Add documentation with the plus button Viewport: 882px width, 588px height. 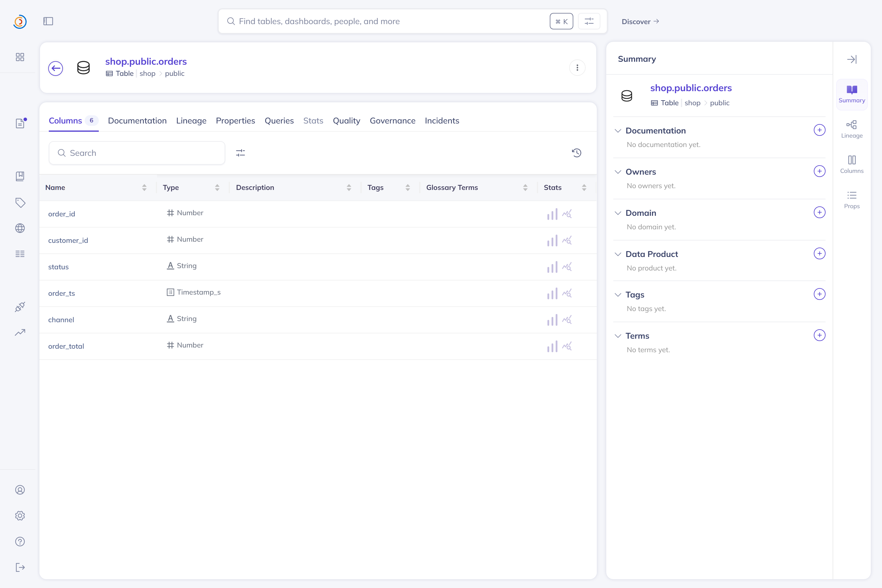click(x=819, y=130)
